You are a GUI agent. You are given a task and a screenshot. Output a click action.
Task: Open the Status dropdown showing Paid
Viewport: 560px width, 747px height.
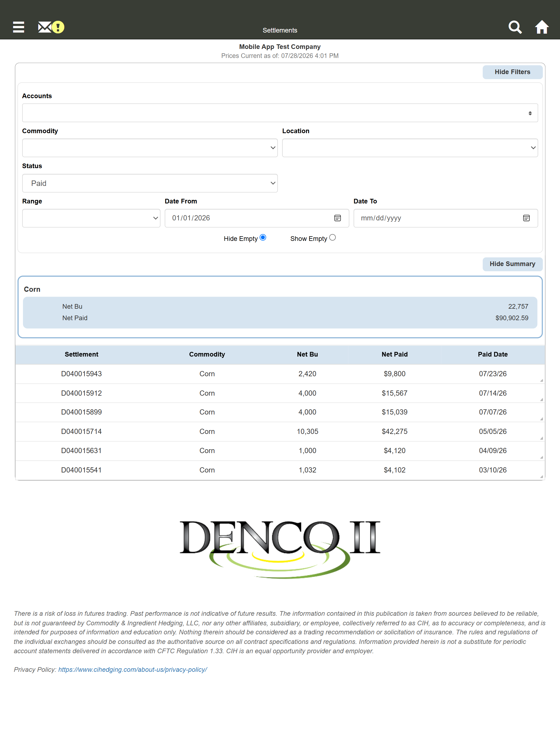(150, 183)
